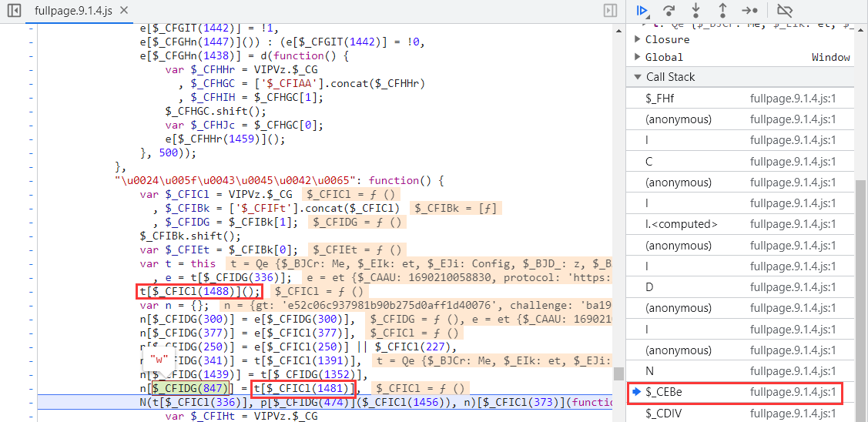Select the $_FHf call stack frame
Image resolution: width=868 pixels, height=422 pixels.
point(660,99)
